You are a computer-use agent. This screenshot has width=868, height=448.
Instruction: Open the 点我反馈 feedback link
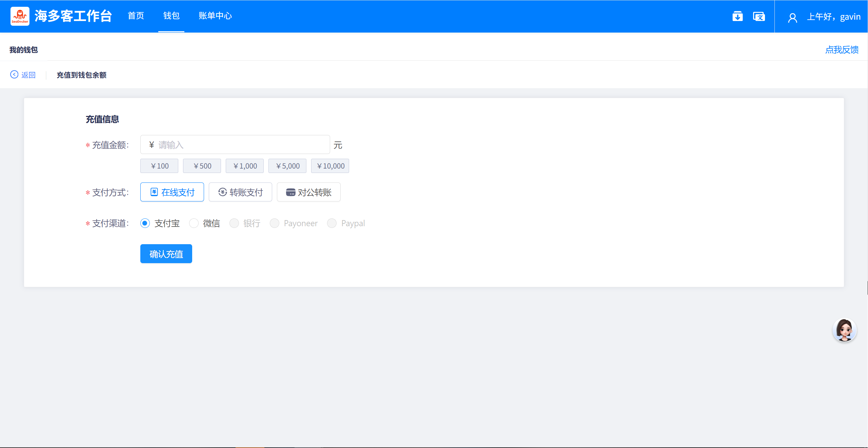pyautogui.click(x=842, y=50)
